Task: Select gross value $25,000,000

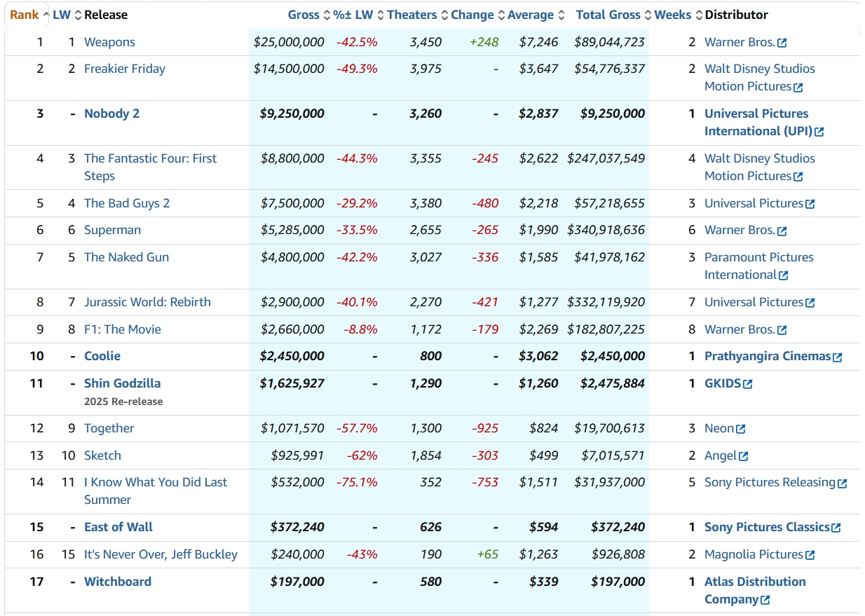Action: tap(289, 42)
